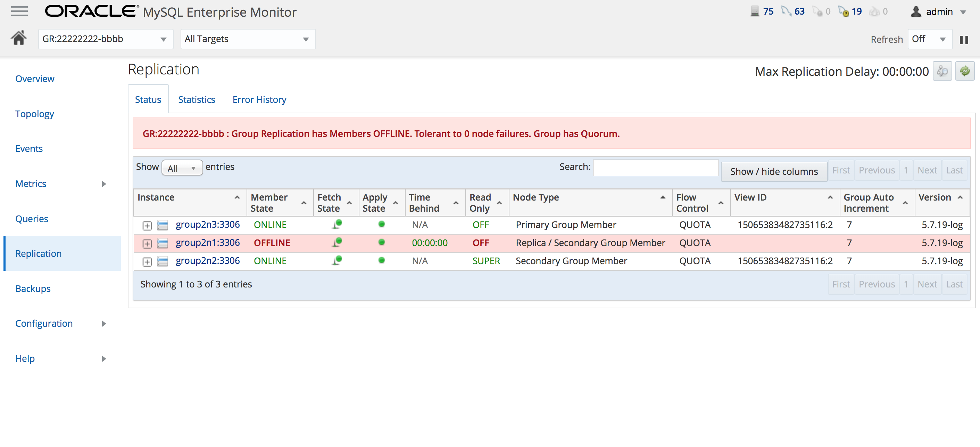980x447 pixels.
Task: Expand the Metrics submenu arrow
Action: point(104,184)
